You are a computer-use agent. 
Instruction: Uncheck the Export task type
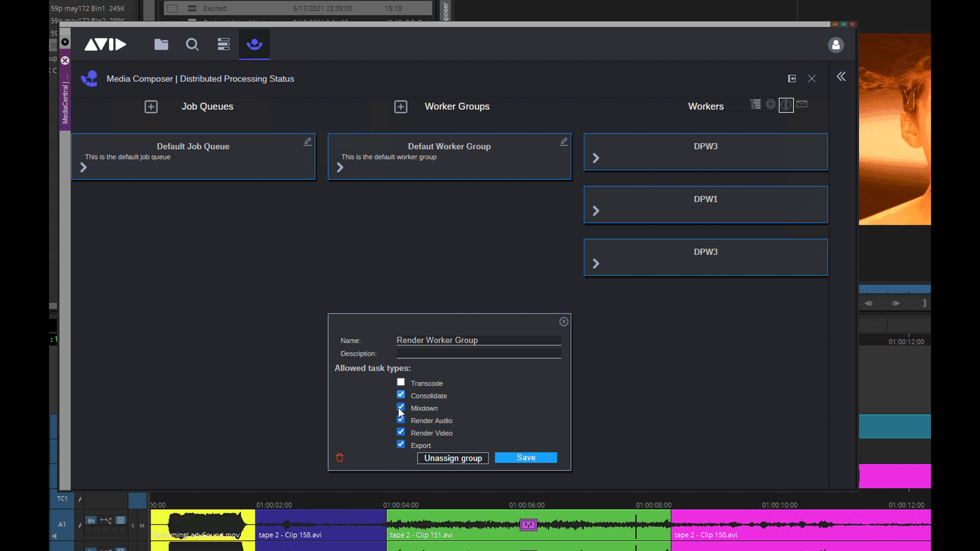[401, 444]
